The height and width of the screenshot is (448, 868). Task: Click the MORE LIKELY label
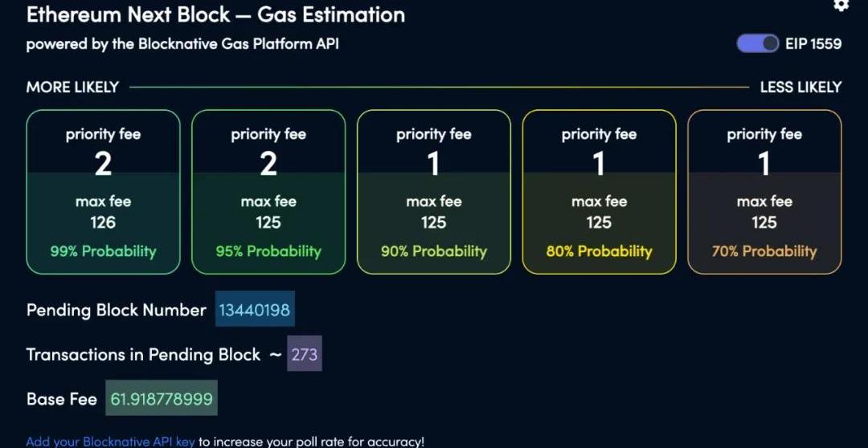click(72, 87)
